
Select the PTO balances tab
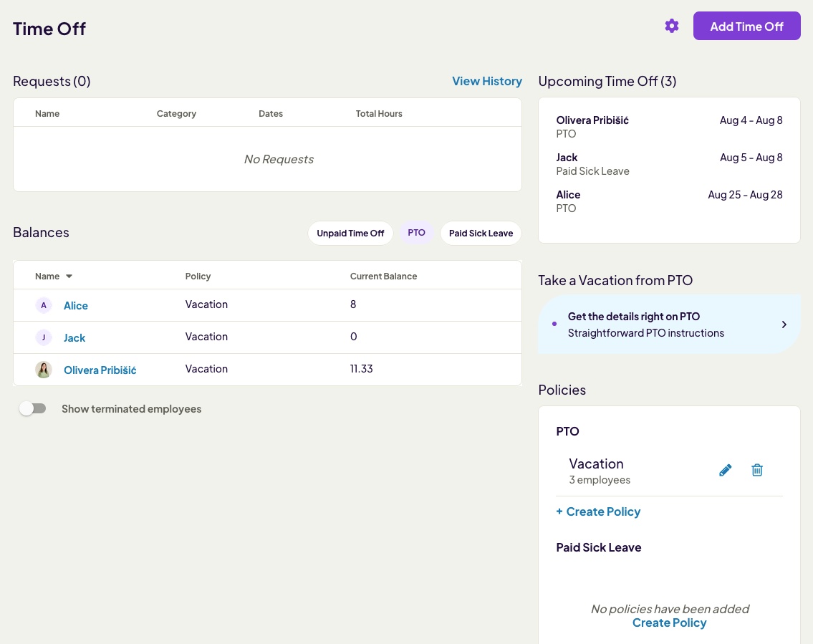tap(416, 233)
